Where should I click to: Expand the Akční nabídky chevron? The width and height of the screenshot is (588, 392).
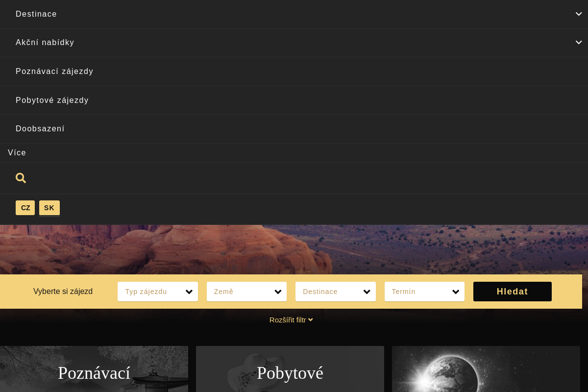point(579,43)
